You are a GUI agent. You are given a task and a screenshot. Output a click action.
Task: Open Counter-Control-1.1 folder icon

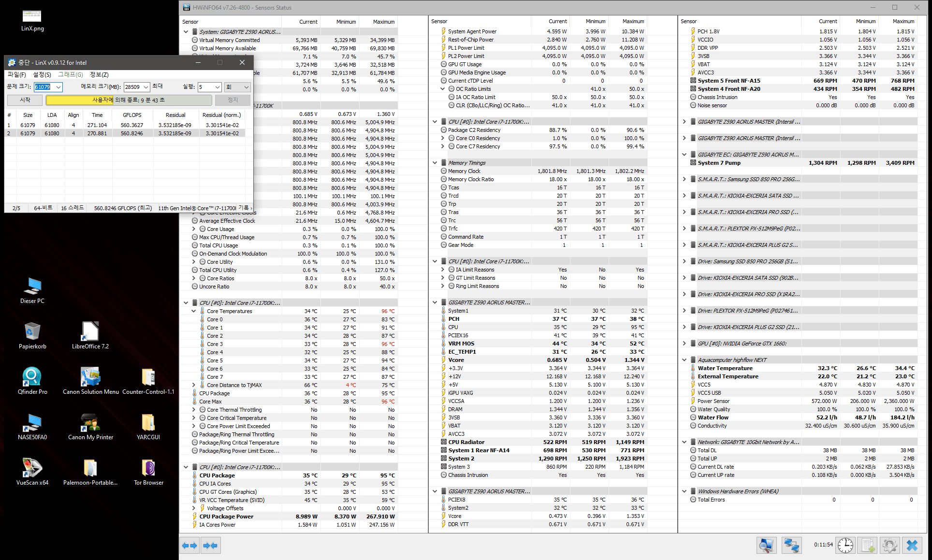[148, 381]
